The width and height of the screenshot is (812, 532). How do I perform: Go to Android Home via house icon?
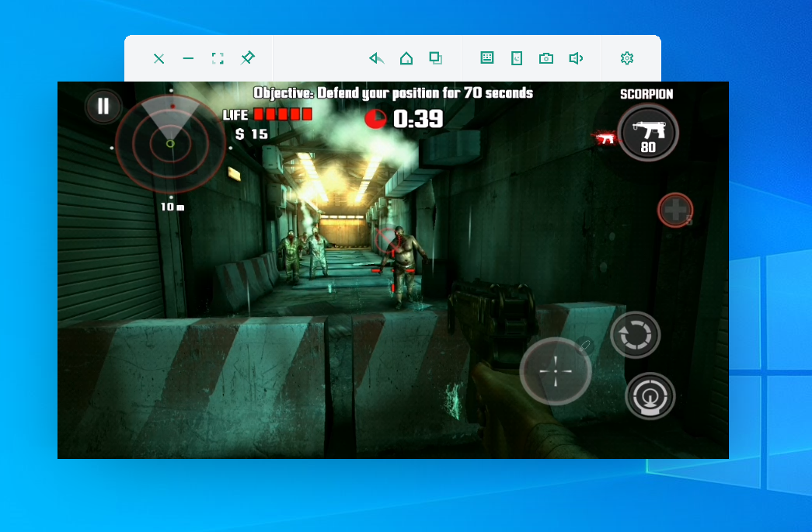coord(406,58)
